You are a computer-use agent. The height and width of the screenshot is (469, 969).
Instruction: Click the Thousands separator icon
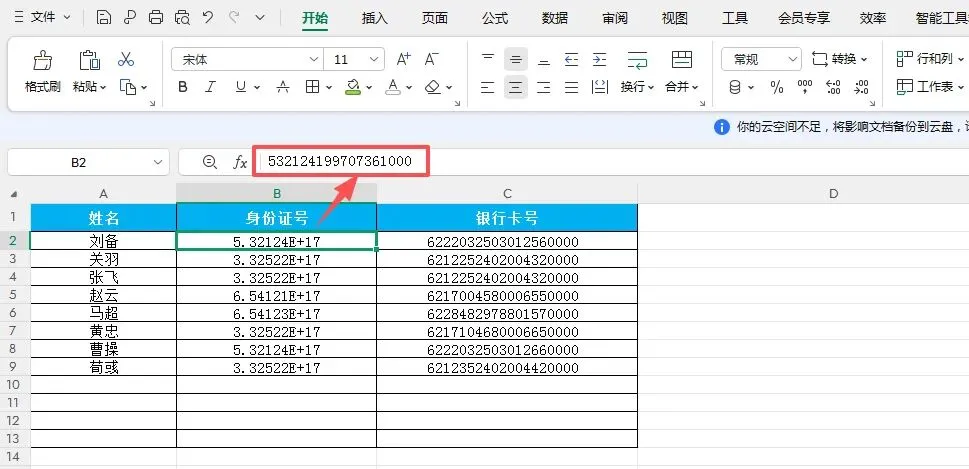pyautogui.click(x=805, y=87)
